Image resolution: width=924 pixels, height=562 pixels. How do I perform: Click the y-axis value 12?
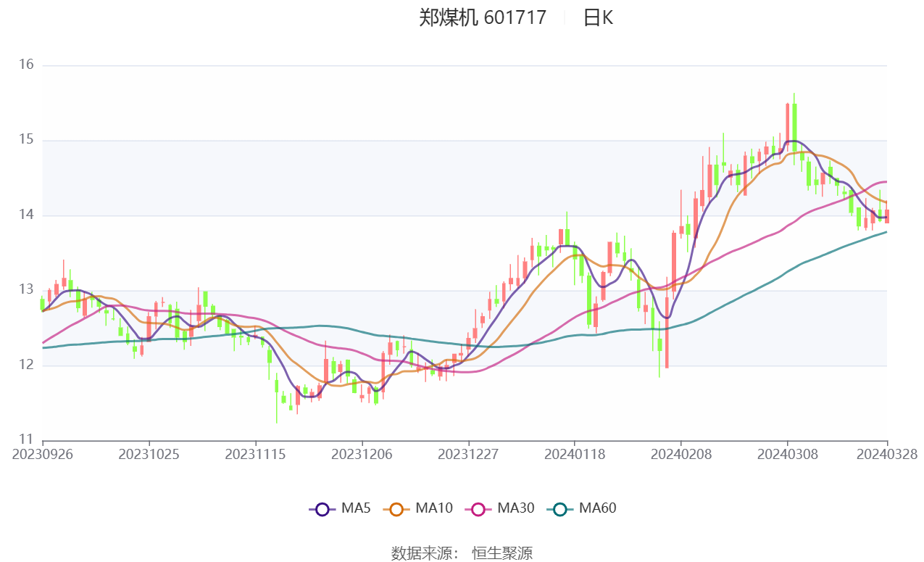pos(26,365)
